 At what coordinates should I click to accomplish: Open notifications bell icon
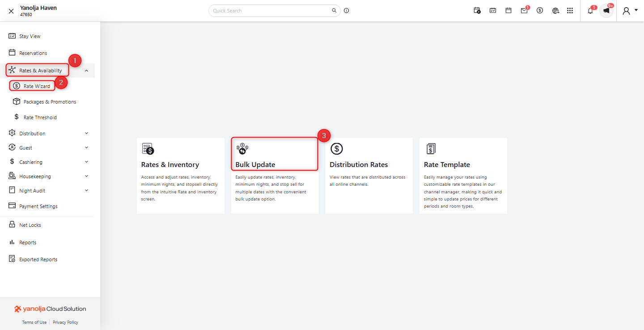click(591, 10)
